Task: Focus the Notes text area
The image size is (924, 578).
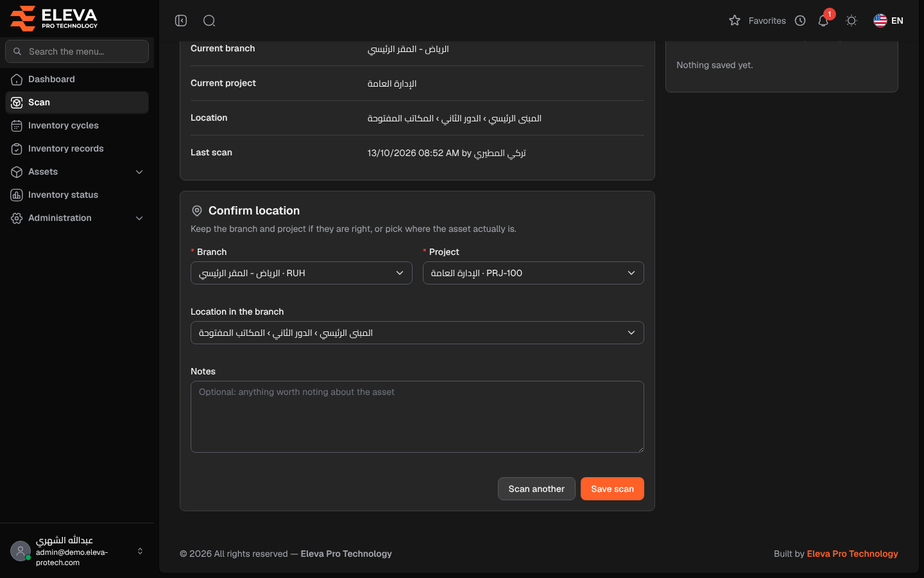Action: click(x=417, y=417)
